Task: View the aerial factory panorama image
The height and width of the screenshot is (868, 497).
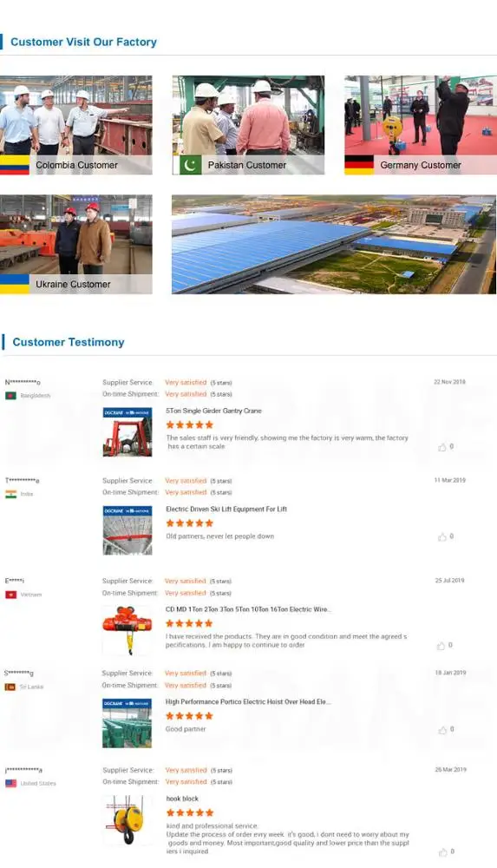Action: pos(334,244)
